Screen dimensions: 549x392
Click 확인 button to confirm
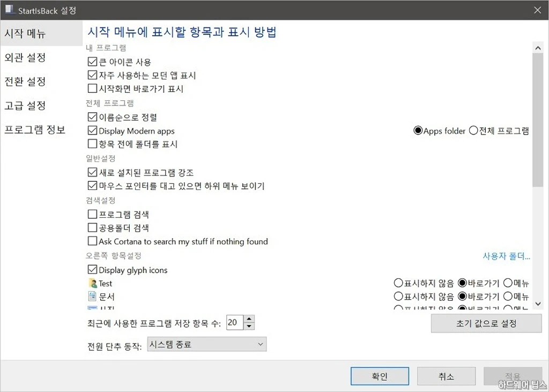coord(380,376)
